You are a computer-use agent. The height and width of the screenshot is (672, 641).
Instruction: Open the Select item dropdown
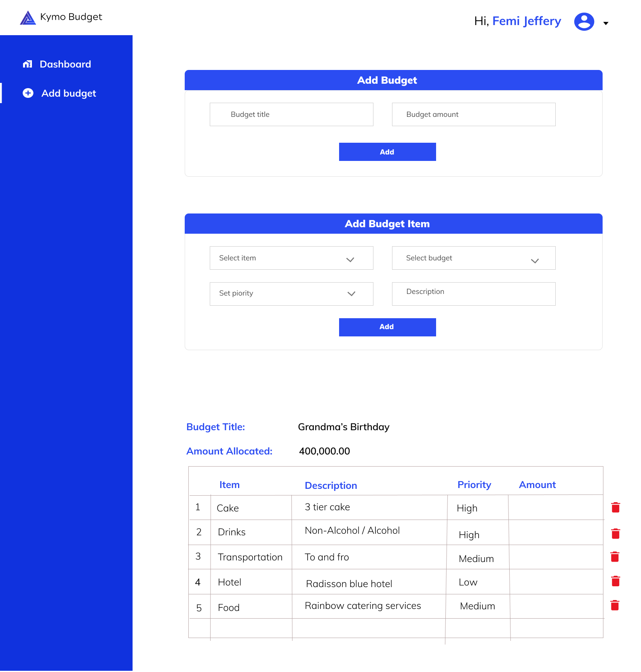(x=291, y=258)
